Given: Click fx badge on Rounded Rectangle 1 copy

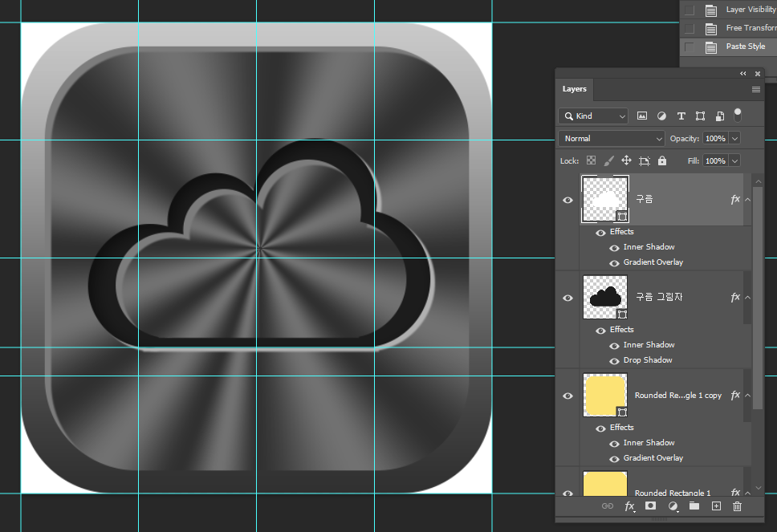Looking at the screenshot, I should (x=735, y=395).
